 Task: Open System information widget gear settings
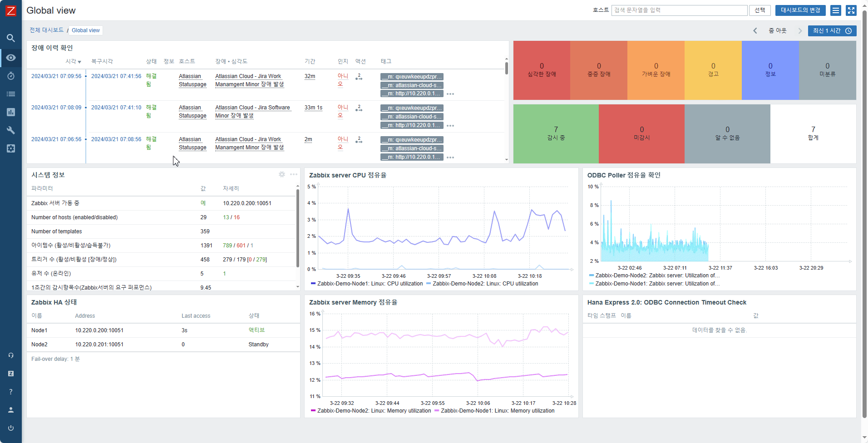coord(282,174)
